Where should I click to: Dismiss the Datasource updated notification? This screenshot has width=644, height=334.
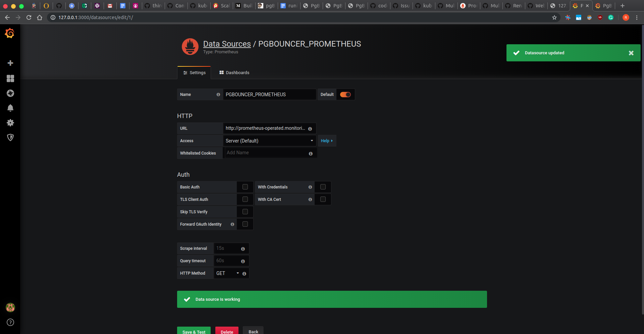[631, 53]
